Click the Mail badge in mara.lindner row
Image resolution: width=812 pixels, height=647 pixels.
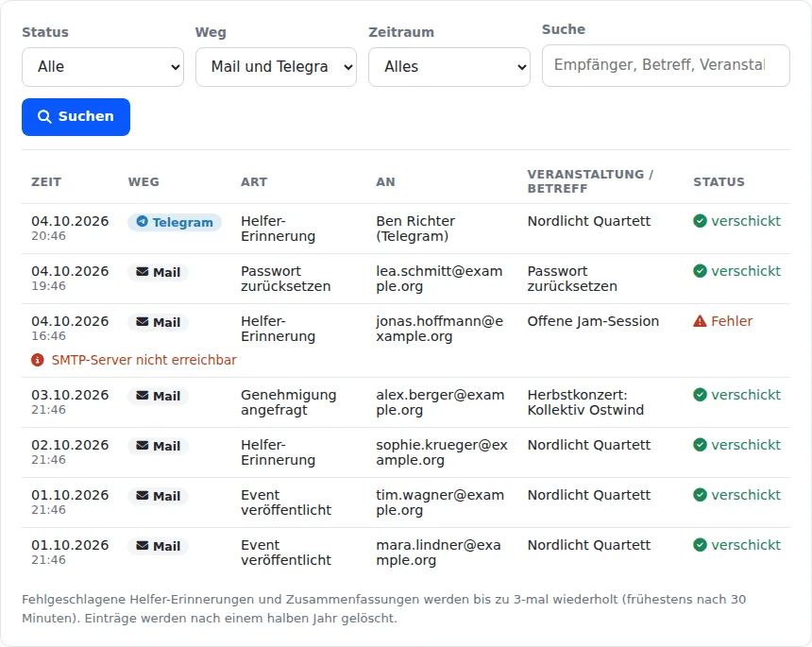click(158, 547)
